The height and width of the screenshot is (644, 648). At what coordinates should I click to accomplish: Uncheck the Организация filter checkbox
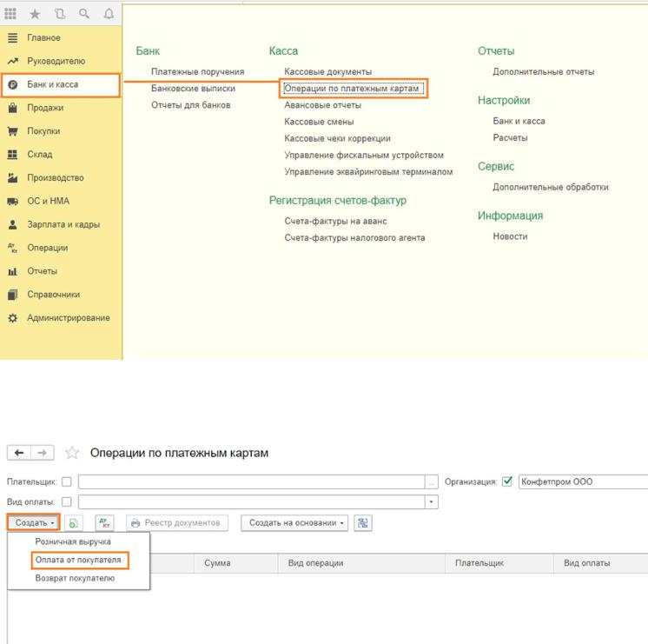(x=507, y=481)
